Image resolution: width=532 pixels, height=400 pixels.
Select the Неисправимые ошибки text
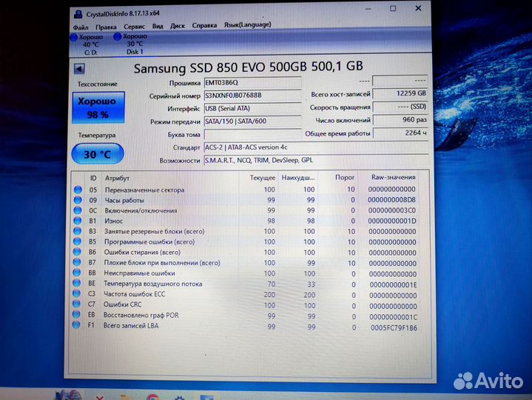point(139,273)
